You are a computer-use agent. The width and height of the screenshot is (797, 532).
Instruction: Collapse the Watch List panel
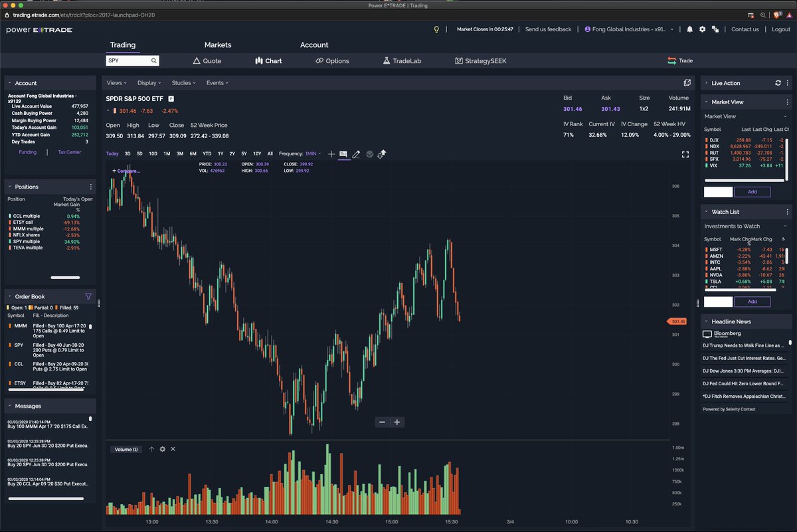706,212
